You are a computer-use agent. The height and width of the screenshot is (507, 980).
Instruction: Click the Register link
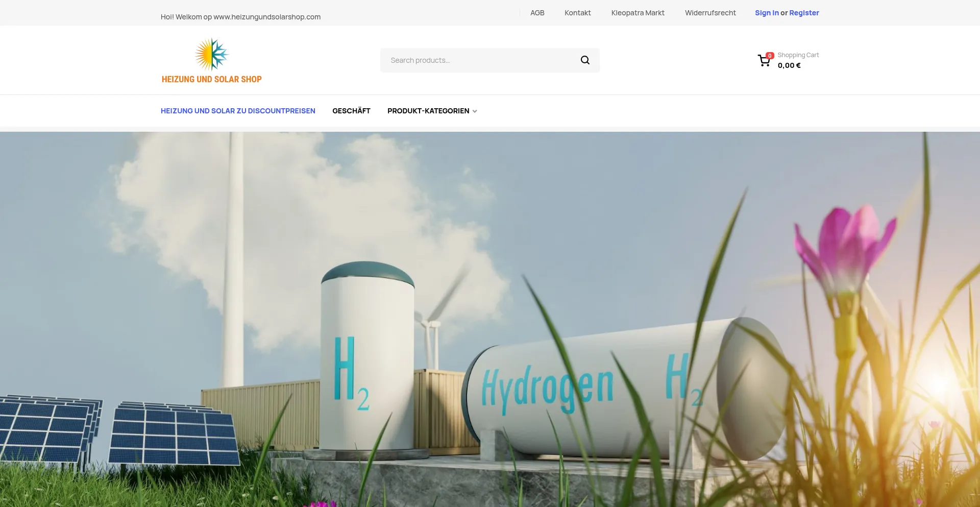(804, 13)
